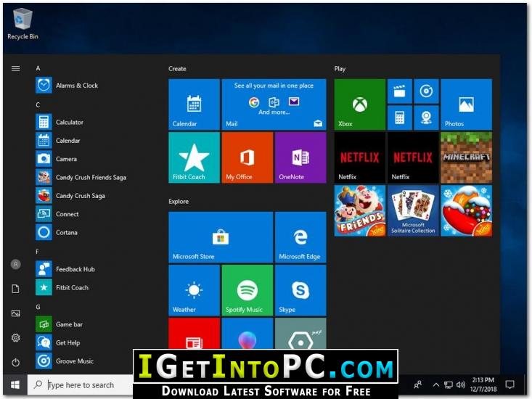The height and width of the screenshot is (399, 532).
Task: Open Settings gear in Start sidebar
Action: click(x=16, y=337)
